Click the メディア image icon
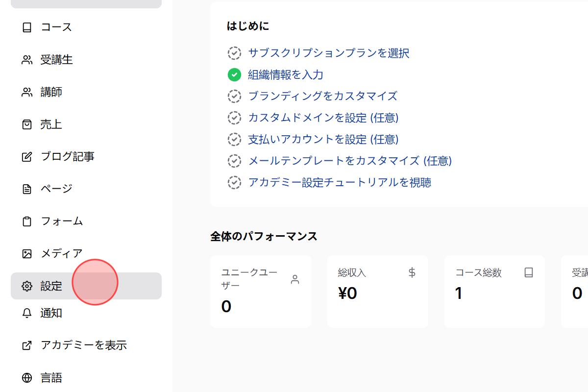This screenshot has height=392, width=588. (x=27, y=253)
